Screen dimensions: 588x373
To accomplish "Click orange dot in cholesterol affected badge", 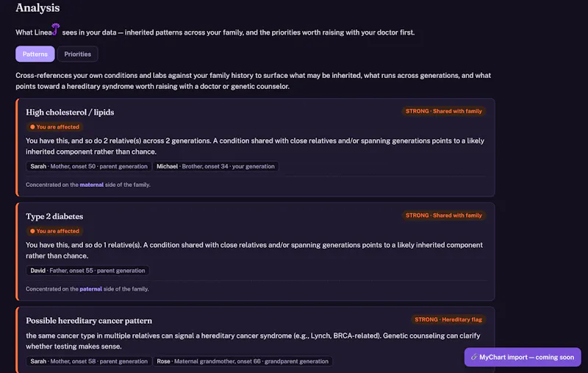I will 32,127.
